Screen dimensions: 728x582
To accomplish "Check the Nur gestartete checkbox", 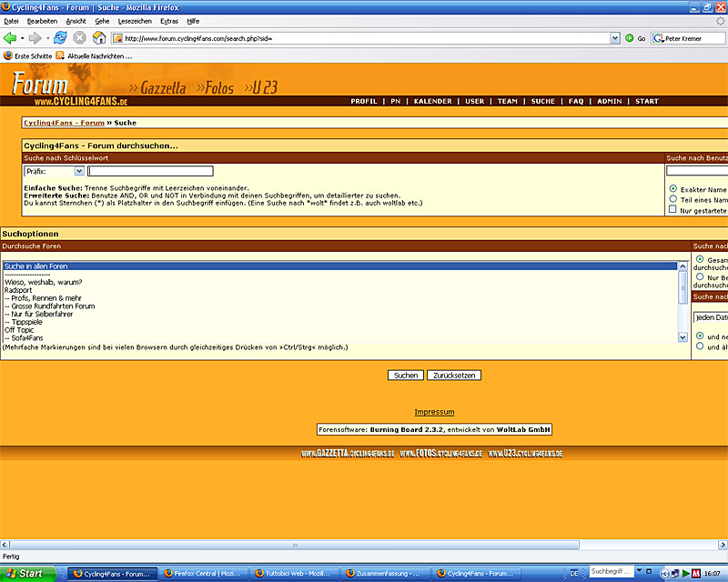I will (672, 210).
